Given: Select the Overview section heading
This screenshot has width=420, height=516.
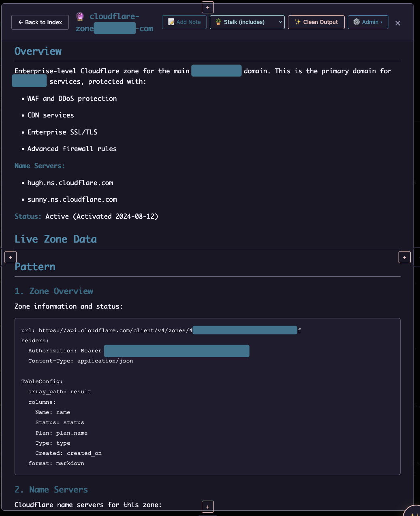Looking at the screenshot, I should coord(38,51).
